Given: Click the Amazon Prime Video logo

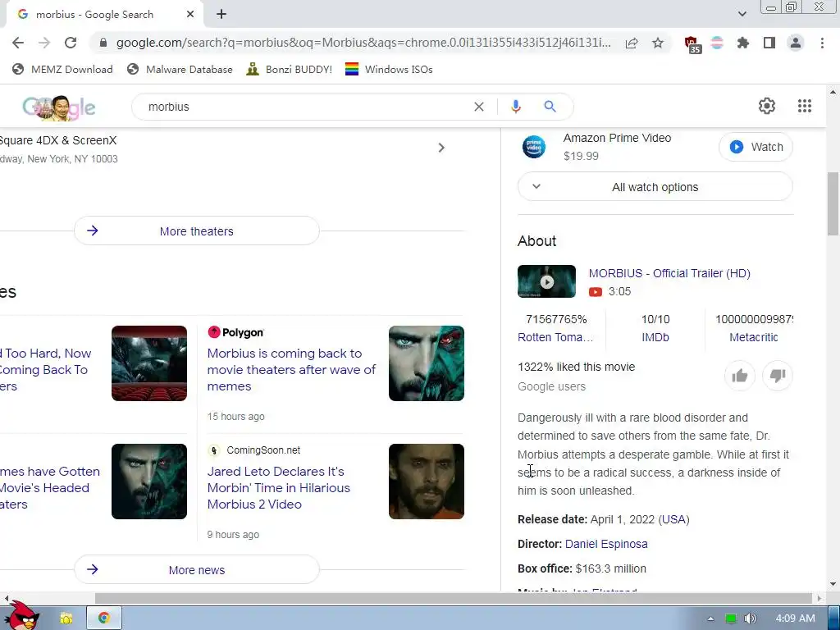Looking at the screenshot, I should [x=533, y=147].
